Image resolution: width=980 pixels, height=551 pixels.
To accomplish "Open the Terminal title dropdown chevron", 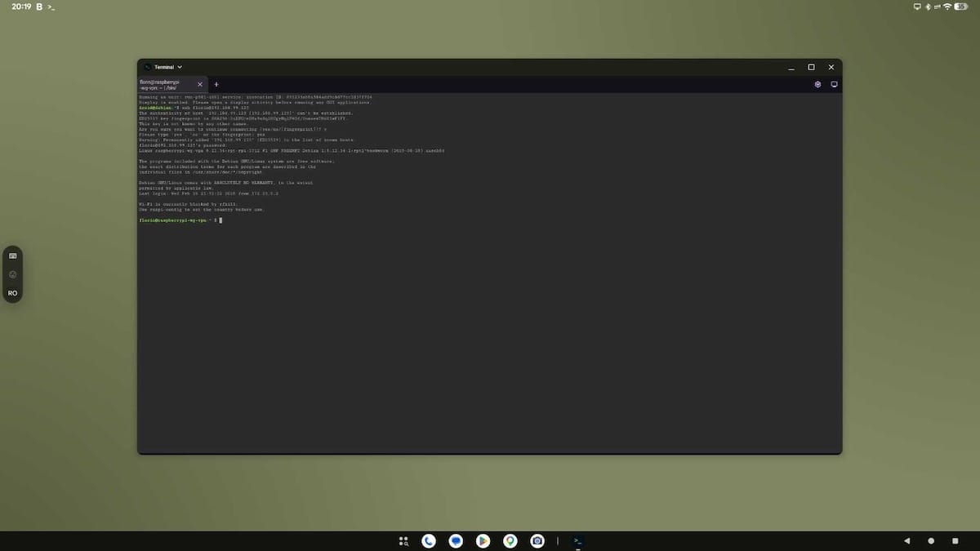I will (x=179, y=67).
